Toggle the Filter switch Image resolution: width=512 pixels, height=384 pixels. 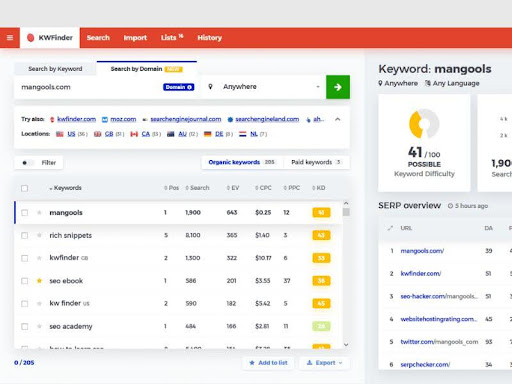[27, 163]
